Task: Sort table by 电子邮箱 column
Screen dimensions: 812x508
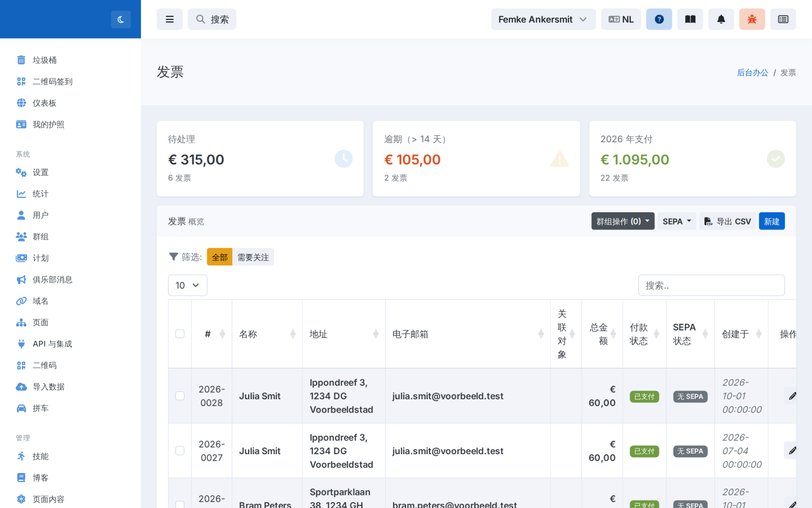Action: (468, 334)
